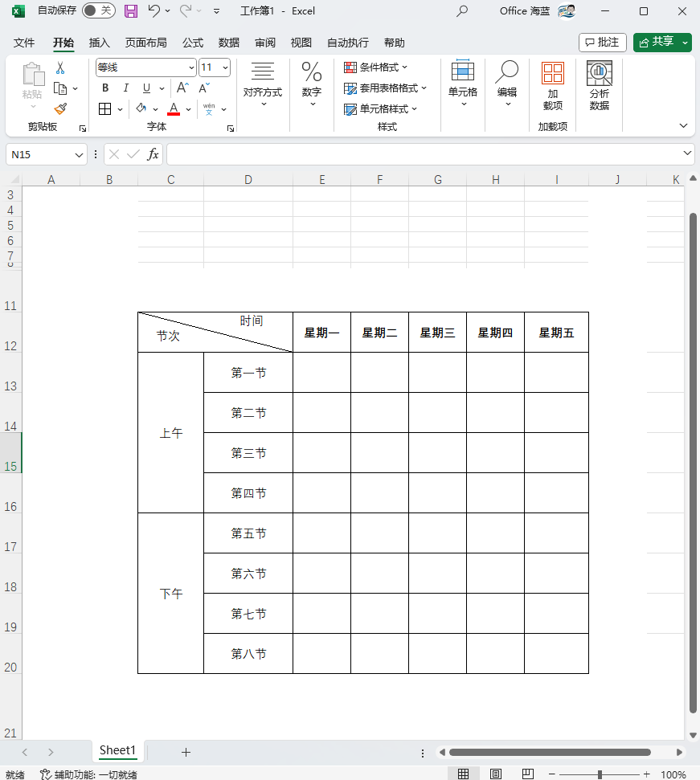Increase font size with larger A
700x780 pixels.
tap(182, 88)
